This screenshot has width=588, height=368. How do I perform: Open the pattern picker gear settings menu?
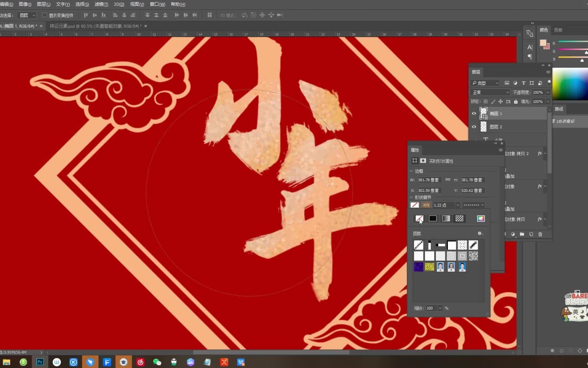click(480, 233)
